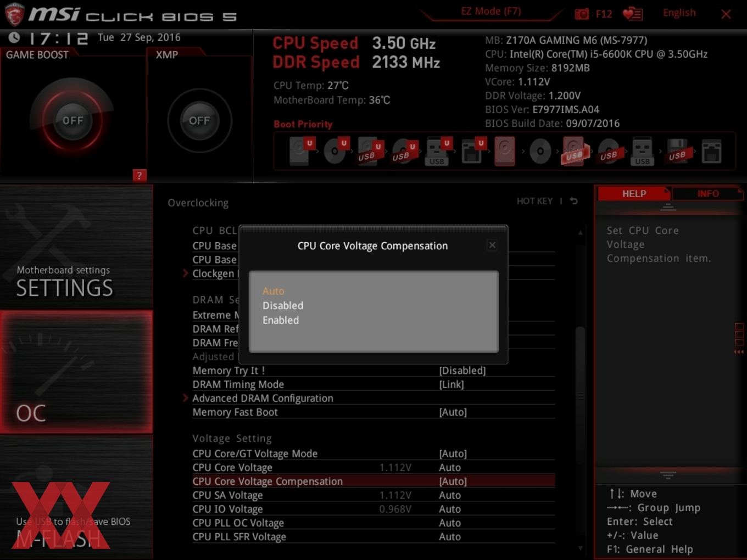Select the DRAM Timing Mode row
Screen dimensions: 747x560
(x=374, y=384)
